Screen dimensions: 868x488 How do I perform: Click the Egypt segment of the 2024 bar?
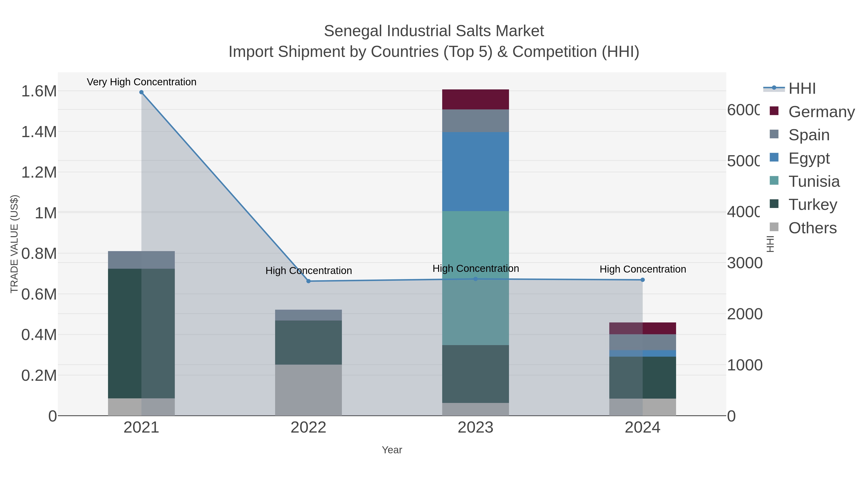tap(643, 354)
